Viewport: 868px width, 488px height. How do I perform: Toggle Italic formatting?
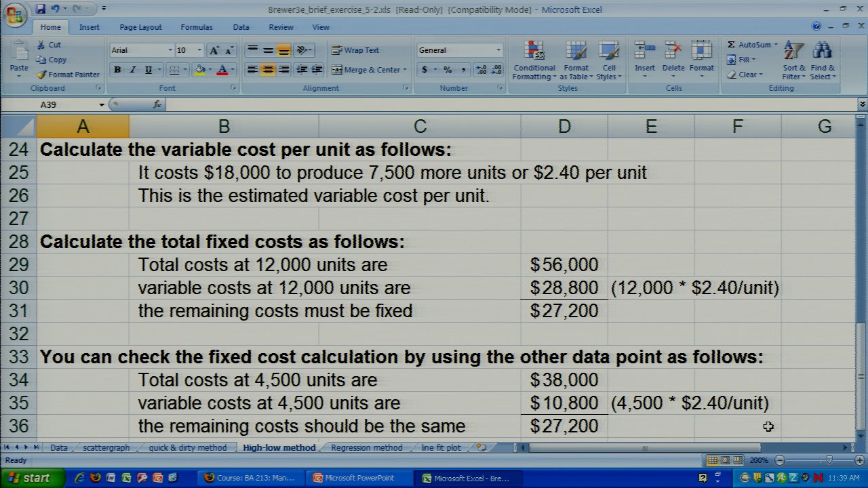[x=133, y=70]
